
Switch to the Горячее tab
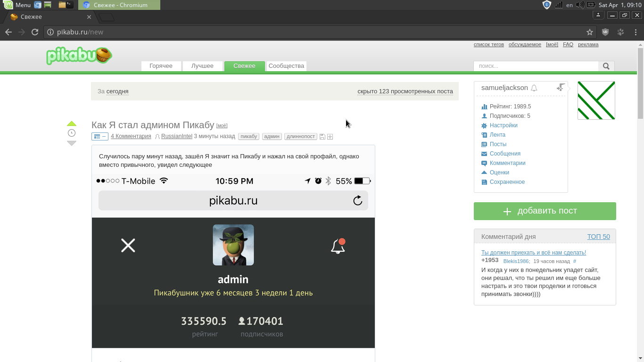[x=161, y=66]
